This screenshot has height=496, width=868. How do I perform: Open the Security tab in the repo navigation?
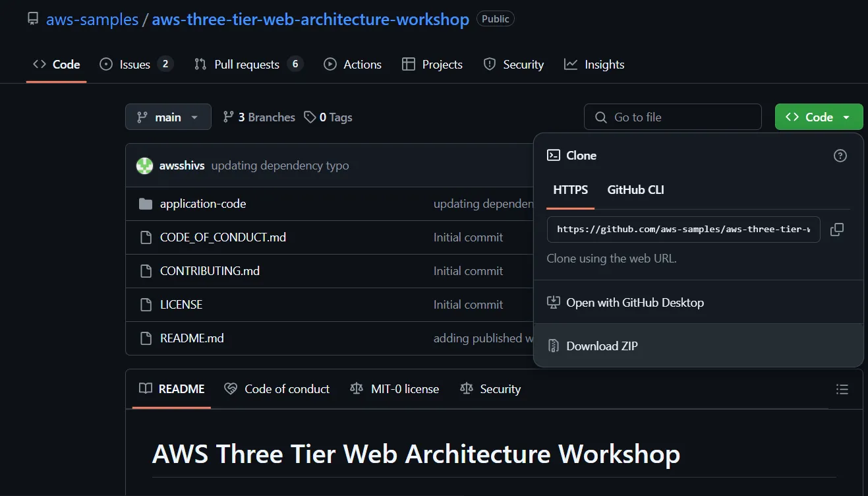[513, 65]
